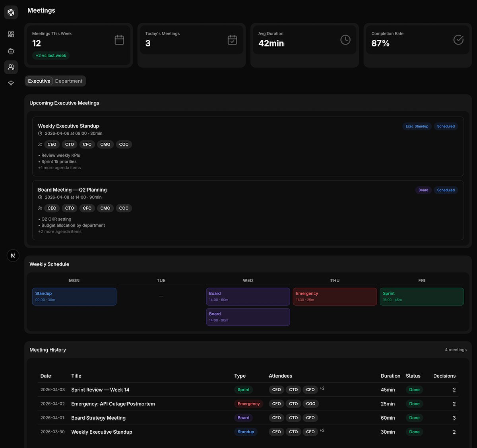
Task: Click attendees icon in Weekly Executive Standup card
Action: coord(40,144)
